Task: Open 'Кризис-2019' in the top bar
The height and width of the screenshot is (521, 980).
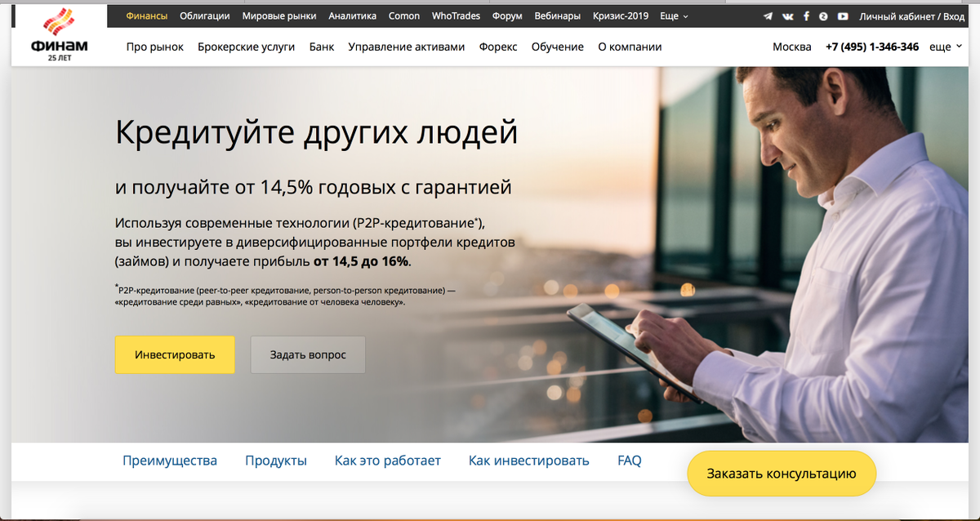Action: 621,16
